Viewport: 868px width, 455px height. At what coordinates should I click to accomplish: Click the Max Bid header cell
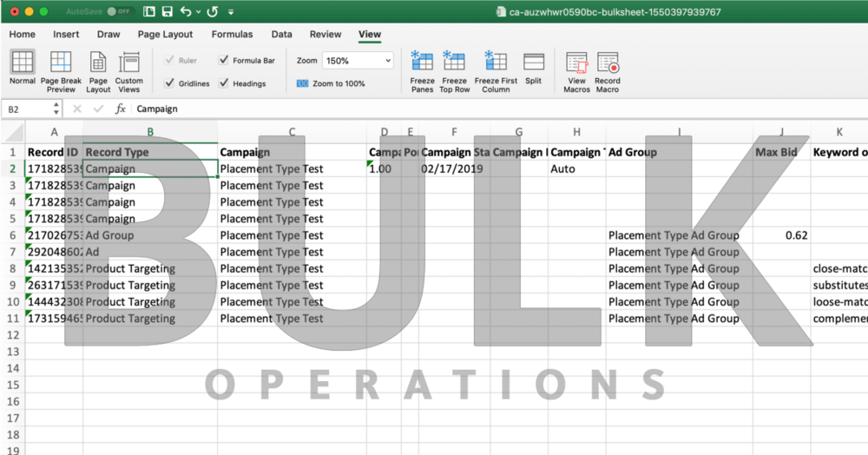(782, 152)
